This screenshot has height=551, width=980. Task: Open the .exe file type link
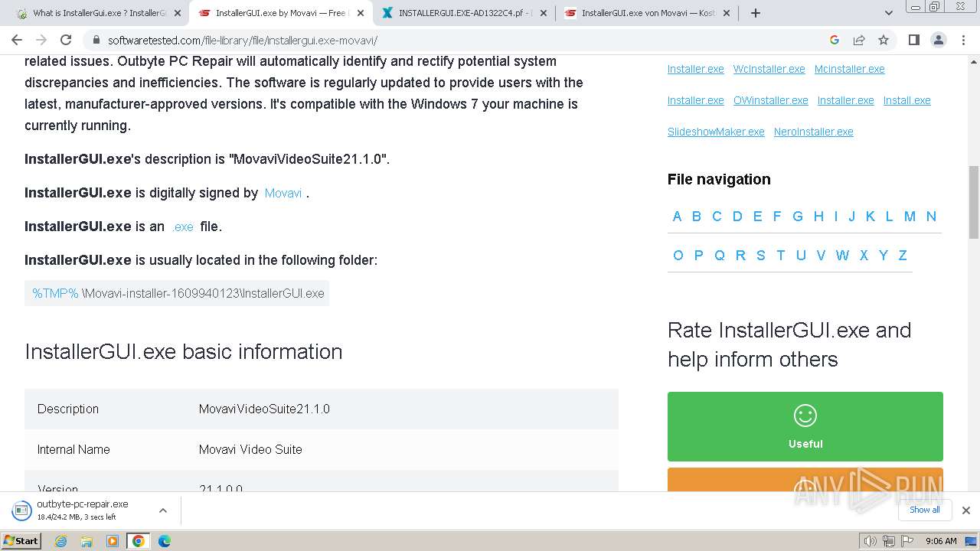[182, 227]
